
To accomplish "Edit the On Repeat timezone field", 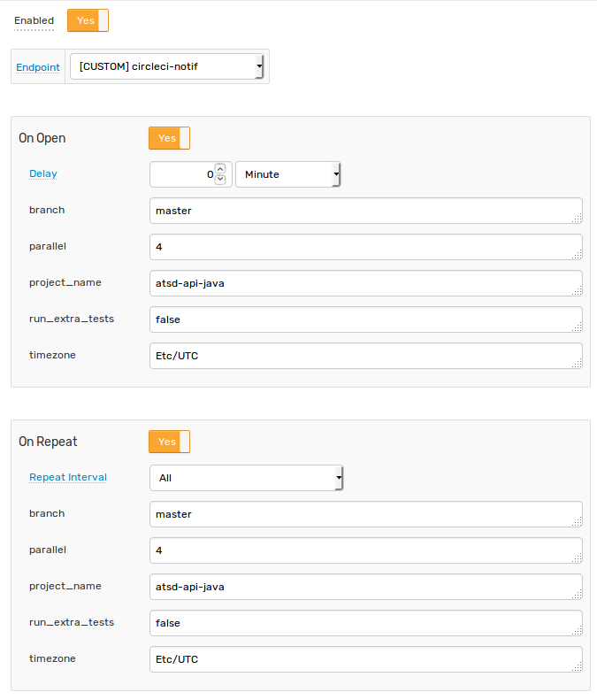I will tap(366, 659).
